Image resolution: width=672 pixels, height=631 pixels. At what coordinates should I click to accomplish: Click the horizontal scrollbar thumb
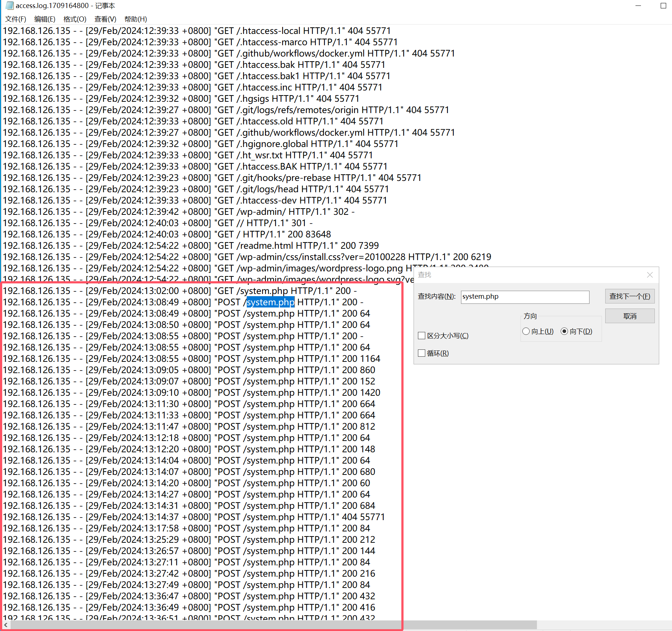click(273, 625)
